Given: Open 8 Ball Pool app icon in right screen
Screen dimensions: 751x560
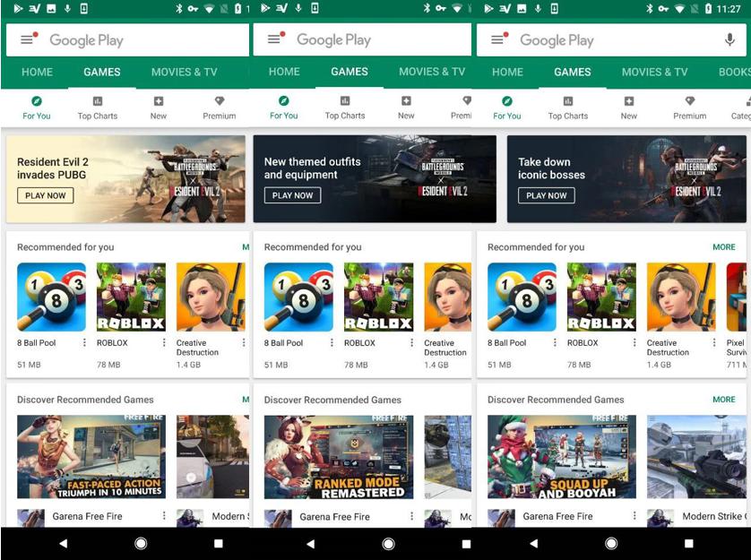Looking at the screenshot, I should [522, 297].
